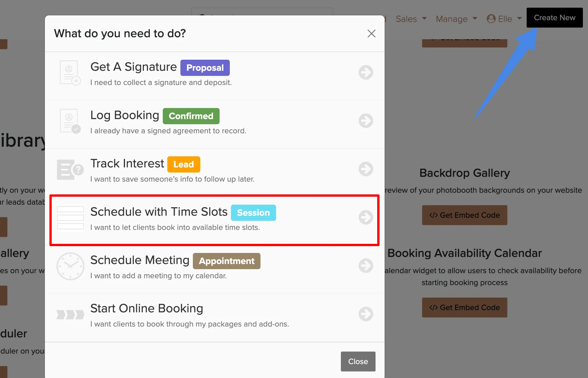The width and height of the screenshot is (588, 378).
Task: Click the Log Booking confirmed document icon
Action: [x=70, y=121]
